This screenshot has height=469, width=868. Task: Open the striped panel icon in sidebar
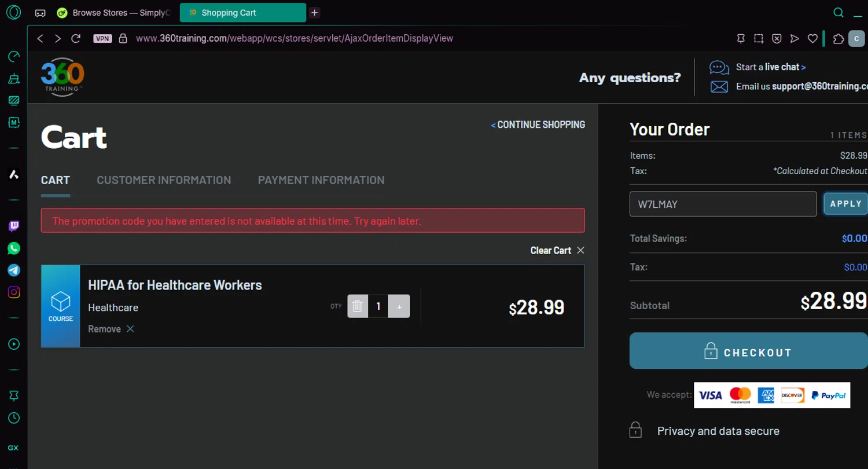[14, 100]
